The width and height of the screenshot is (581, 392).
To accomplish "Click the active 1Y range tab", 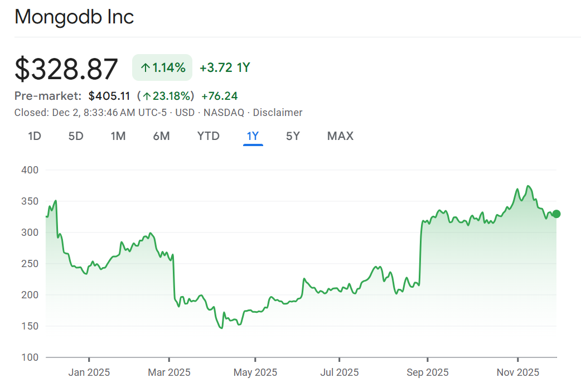I will pyautogui.click(x=253, y=136).
